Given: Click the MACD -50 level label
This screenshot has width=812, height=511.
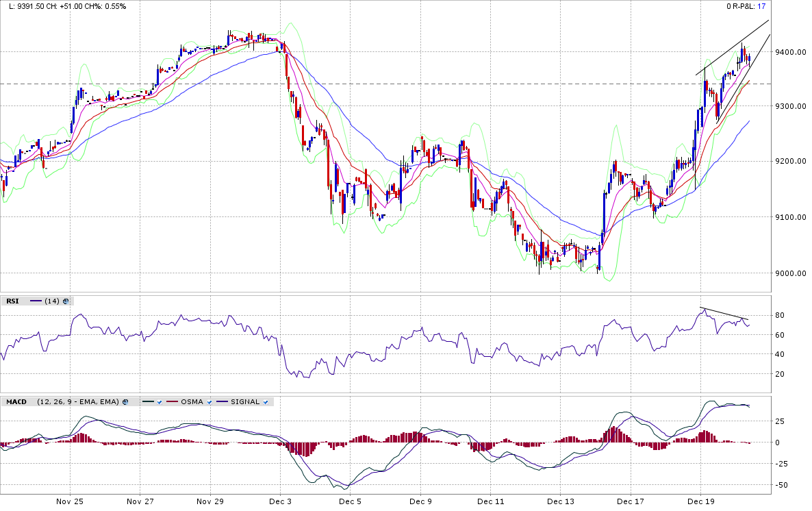Looking at the screenshot, I should click(x=780, y=486).
